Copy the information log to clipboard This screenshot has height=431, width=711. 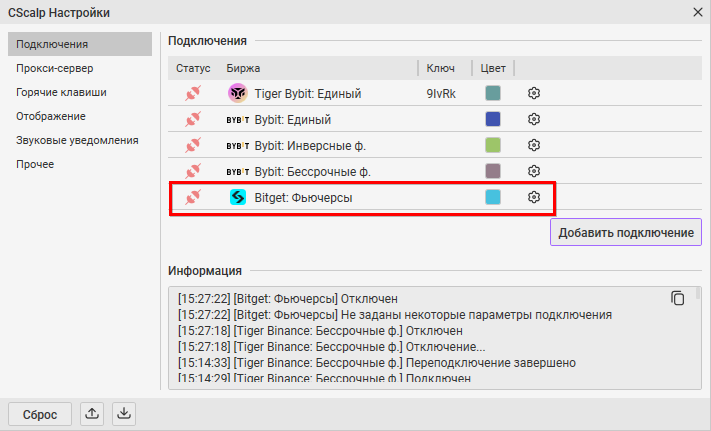[678, 298]
